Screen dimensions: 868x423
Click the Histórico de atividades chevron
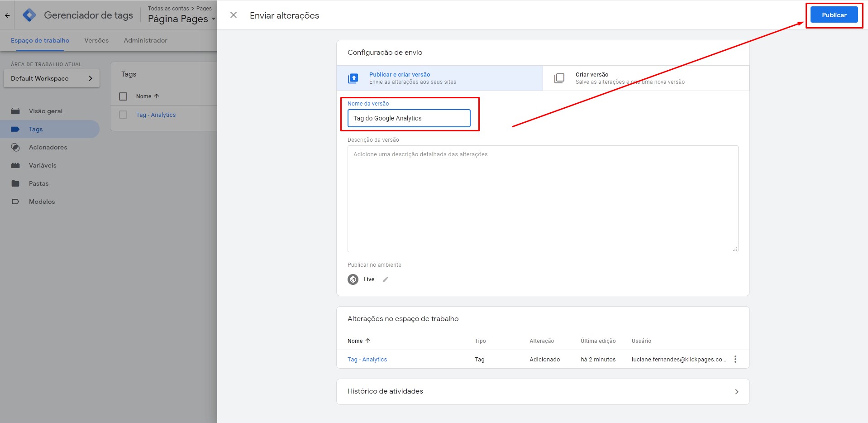736,392
